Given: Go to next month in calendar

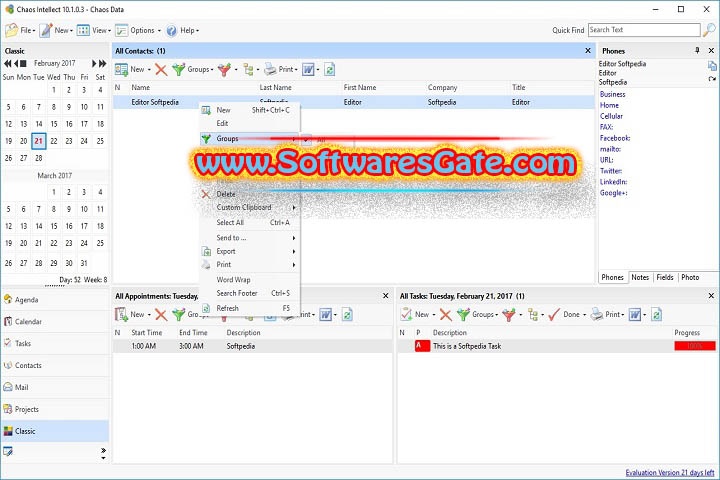Looking at the screenshot, I should point(94,63).
